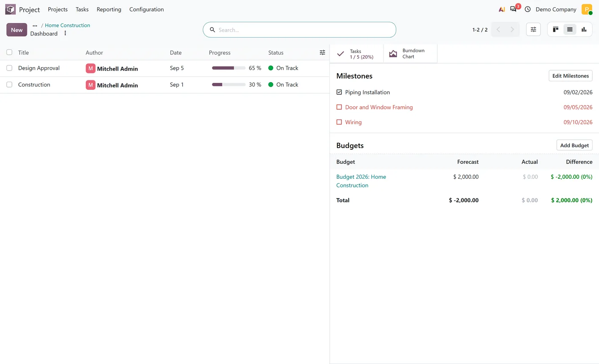
Task: Click Edit Milestones
Action: click(570, 76)
